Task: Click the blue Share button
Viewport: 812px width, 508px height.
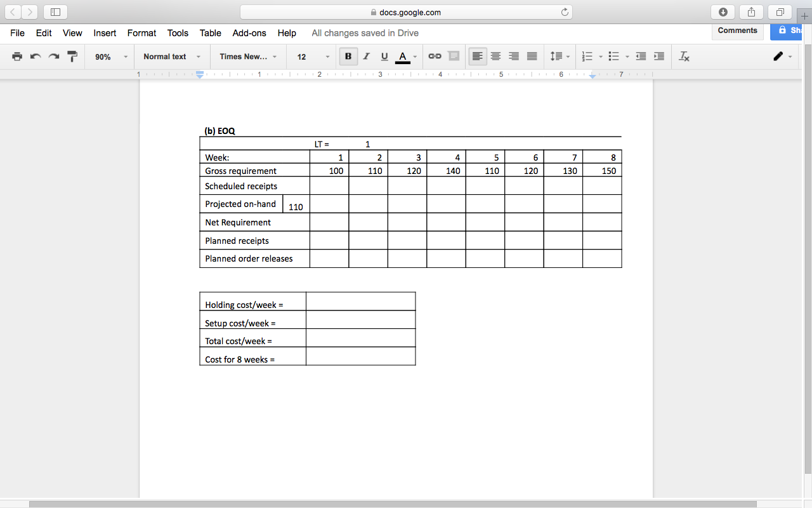Action: tap(789, 30)
